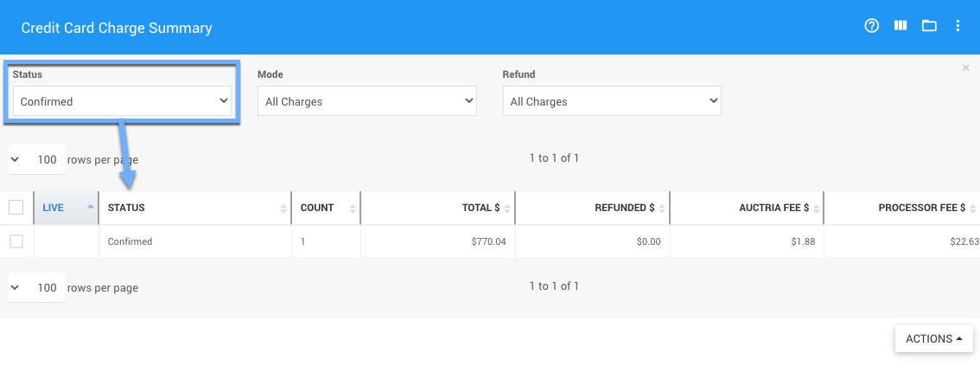
Task: Expand the Mode dropdown
Action: tap(367, 101)
